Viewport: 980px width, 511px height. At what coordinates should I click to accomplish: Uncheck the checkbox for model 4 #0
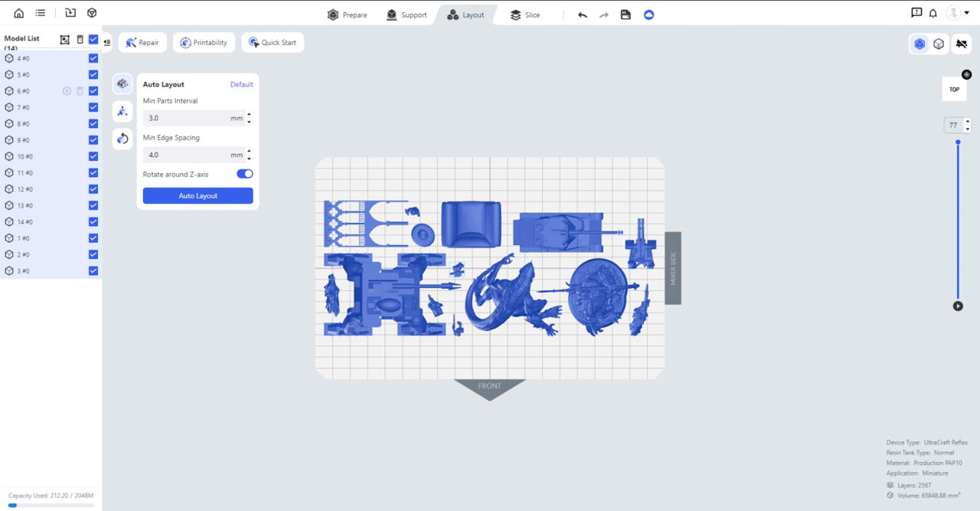click(93, 58)
